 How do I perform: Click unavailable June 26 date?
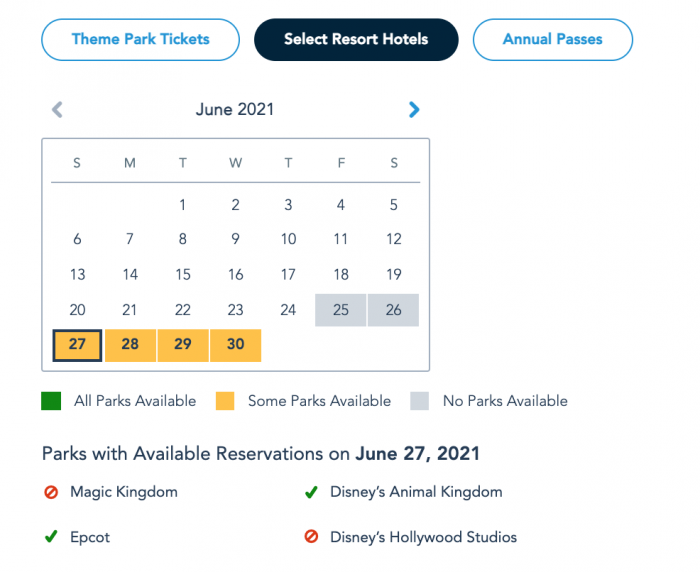click(x=394, y=310)
